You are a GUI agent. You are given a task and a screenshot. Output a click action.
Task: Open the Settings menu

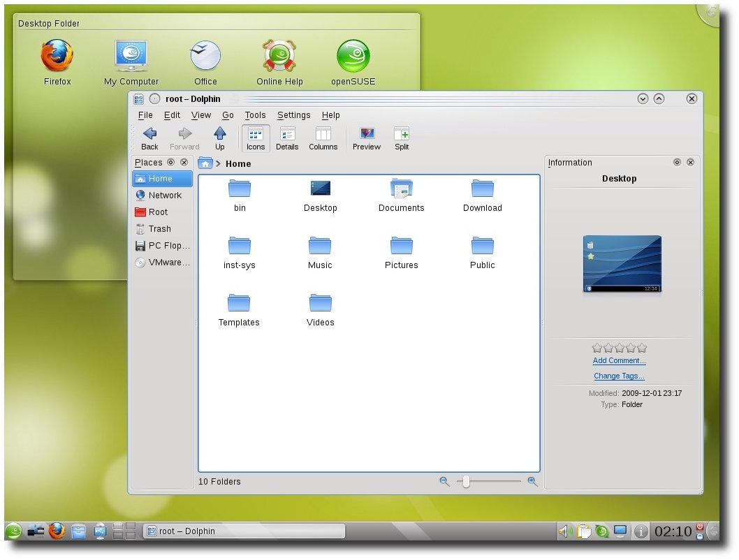(293, 115)
